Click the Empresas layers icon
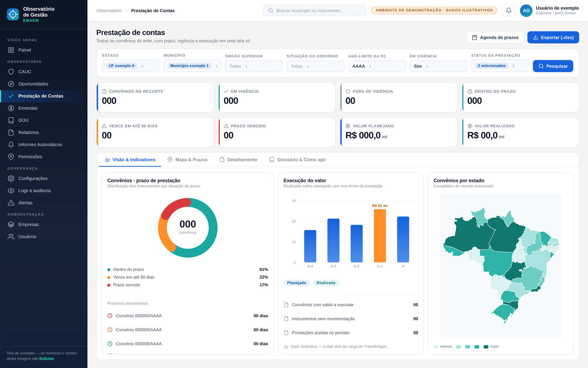Screen dimensions: 588x368 (11, 224)
